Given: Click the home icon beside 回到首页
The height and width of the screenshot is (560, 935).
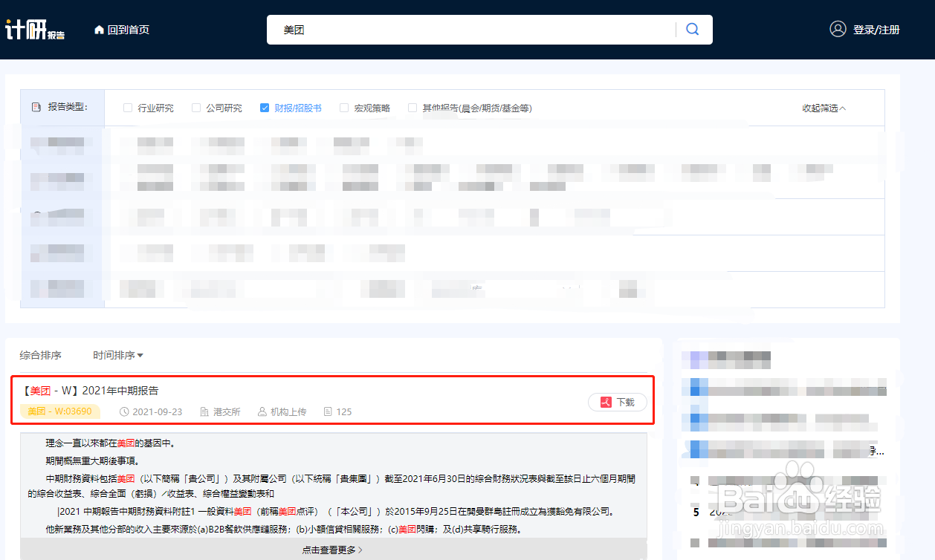Looking at the screenshot, I should click(x=99, y=30).
